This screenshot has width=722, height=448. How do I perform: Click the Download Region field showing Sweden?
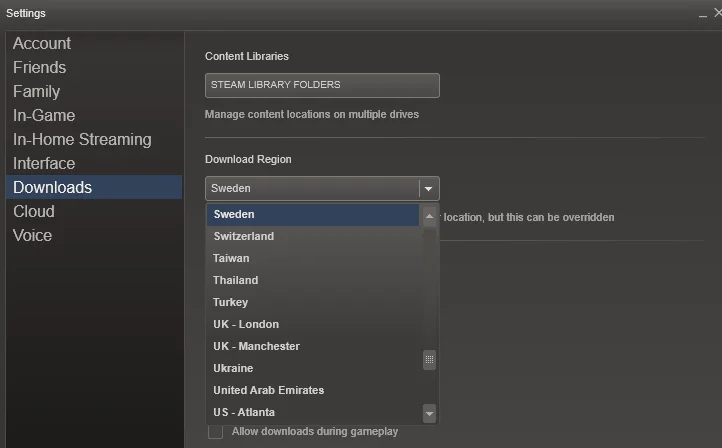[x=322, y=188]
